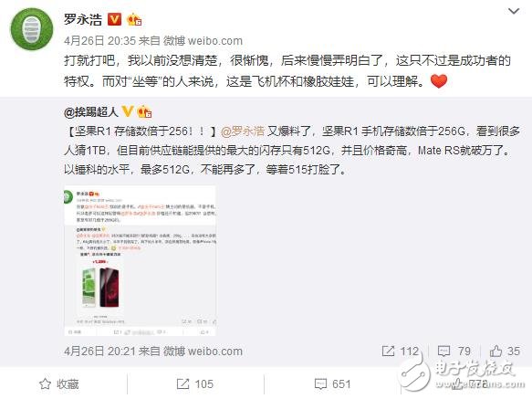This screenshot has width=532, height=399.
Task: Visit the @挨踢超人 profile link
Action: (x=91, y=111)
